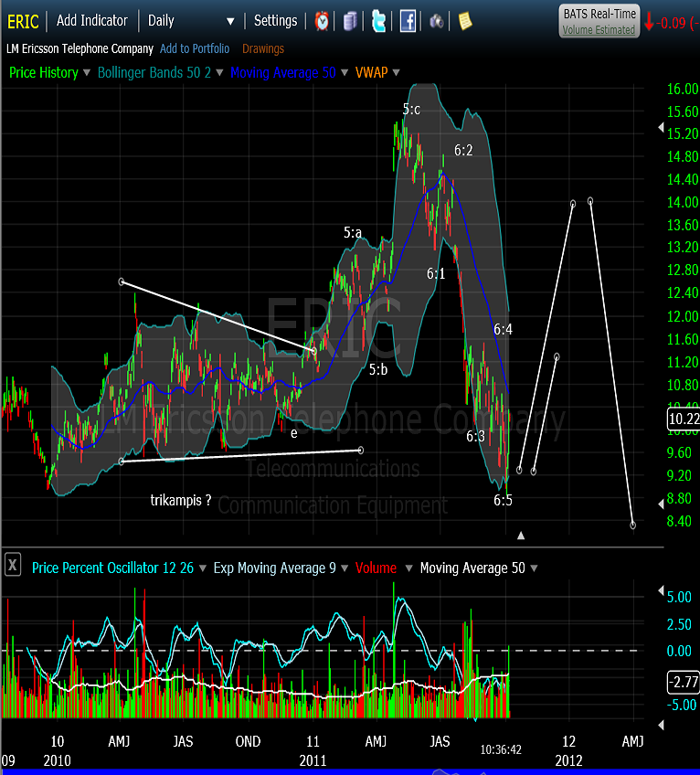Open the Add Indicator menu
Screen dimensions: 700x775
point(92,21)
